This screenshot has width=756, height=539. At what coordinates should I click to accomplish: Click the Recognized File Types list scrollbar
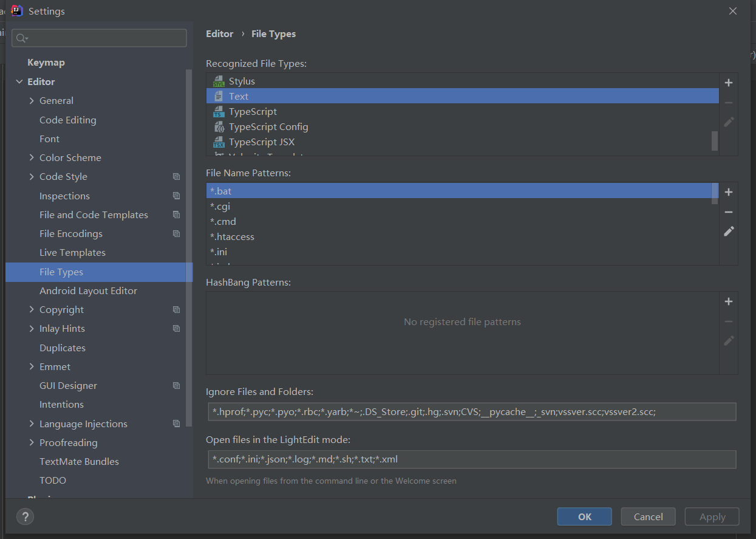[x=715, y=140]
